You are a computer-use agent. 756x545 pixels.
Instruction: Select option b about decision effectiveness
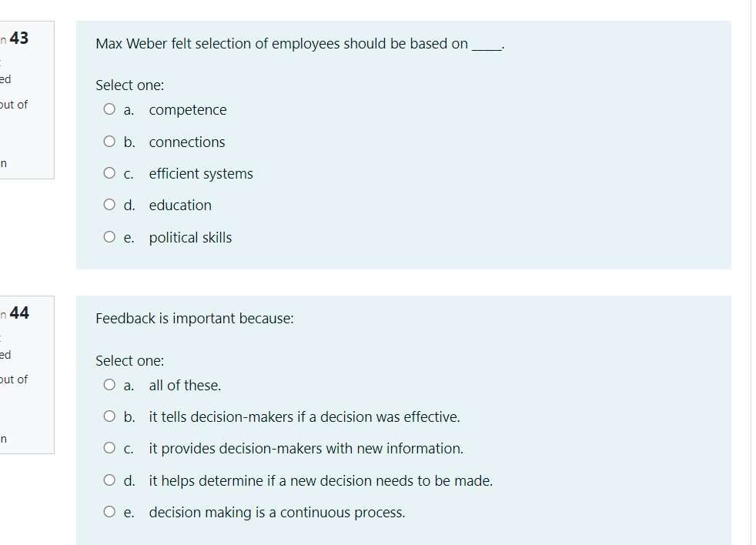tap(109, 416)
